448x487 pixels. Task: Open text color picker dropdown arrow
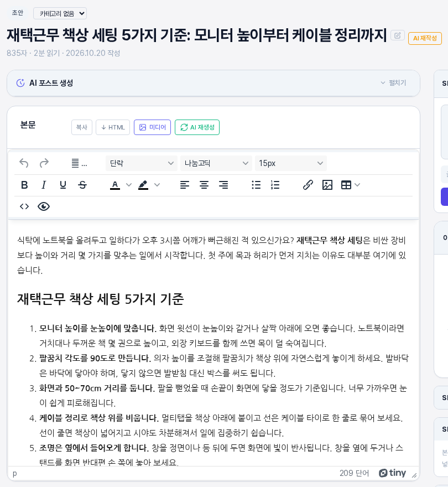pyautogui.click(x=128, y=185)
